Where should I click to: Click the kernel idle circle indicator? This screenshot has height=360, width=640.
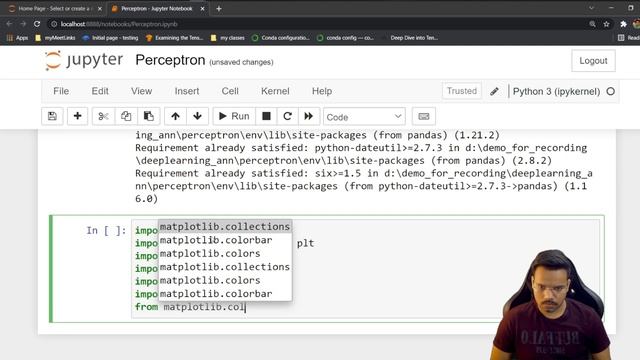tap(611, 91)
